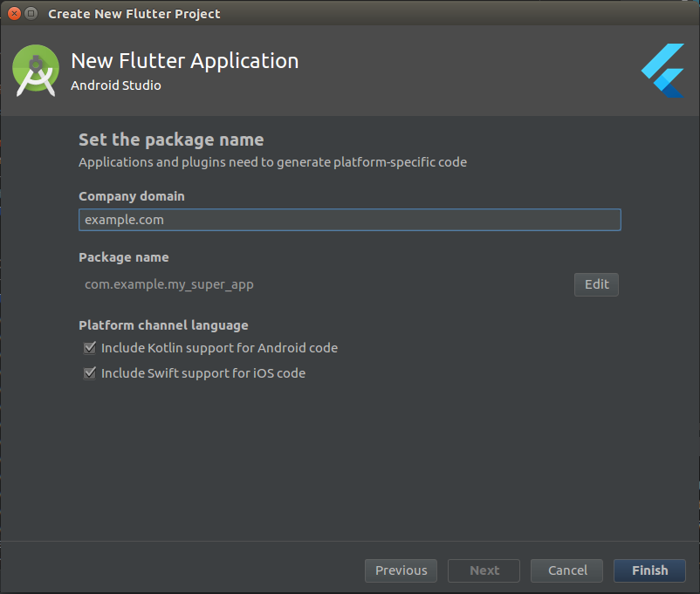Click the 'Android Studio' subtitle text
The height and width of the screenshot is (594, 700).
coord(116,85)
